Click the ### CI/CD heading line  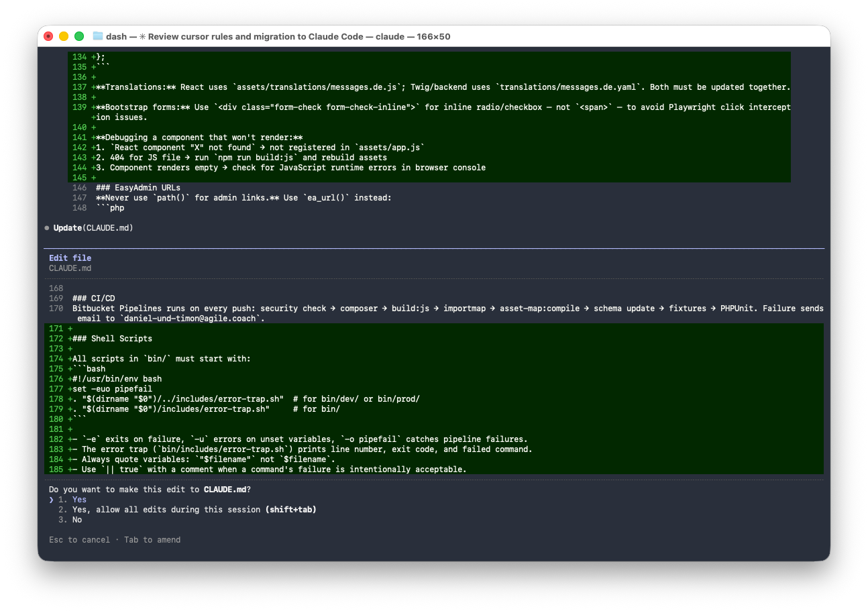(x=93, y=298)
